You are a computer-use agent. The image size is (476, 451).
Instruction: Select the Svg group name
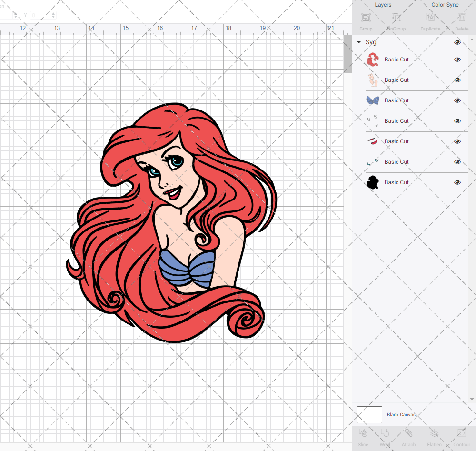371,42
